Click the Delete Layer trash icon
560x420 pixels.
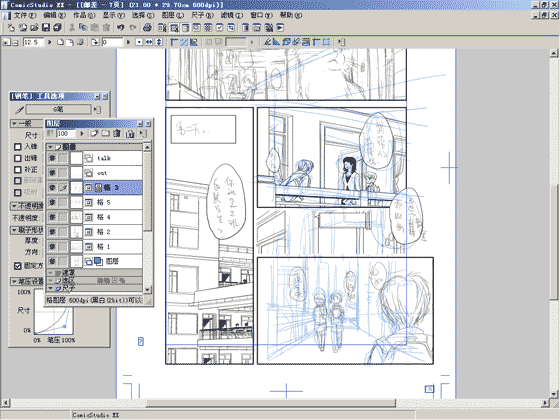point(117,134)
